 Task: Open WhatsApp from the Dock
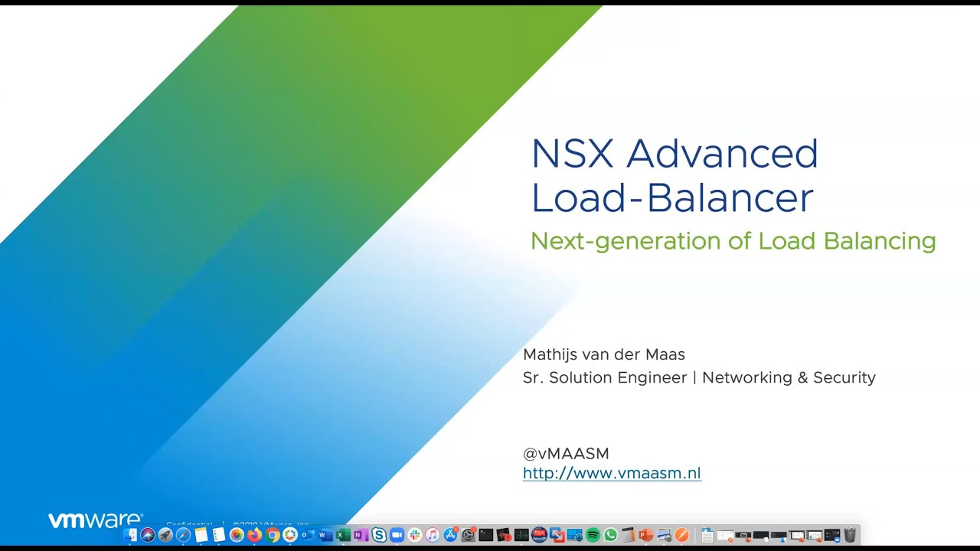pos(610,535)
